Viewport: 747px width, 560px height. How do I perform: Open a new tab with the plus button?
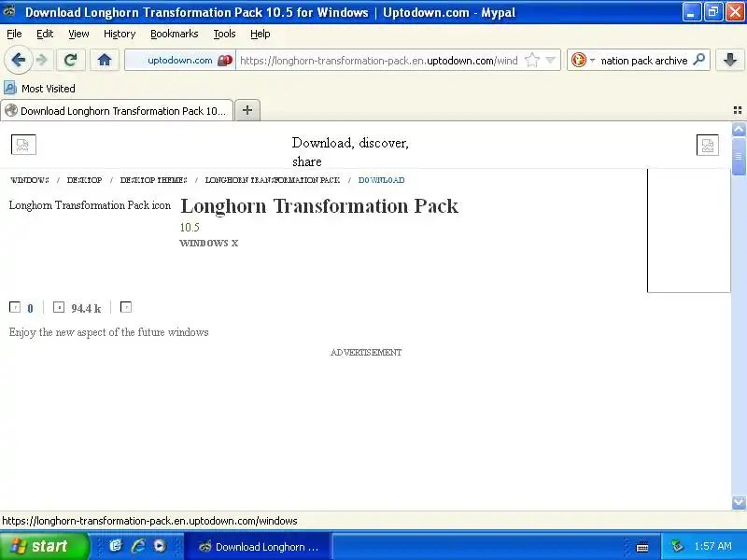(x=247, y=110)
